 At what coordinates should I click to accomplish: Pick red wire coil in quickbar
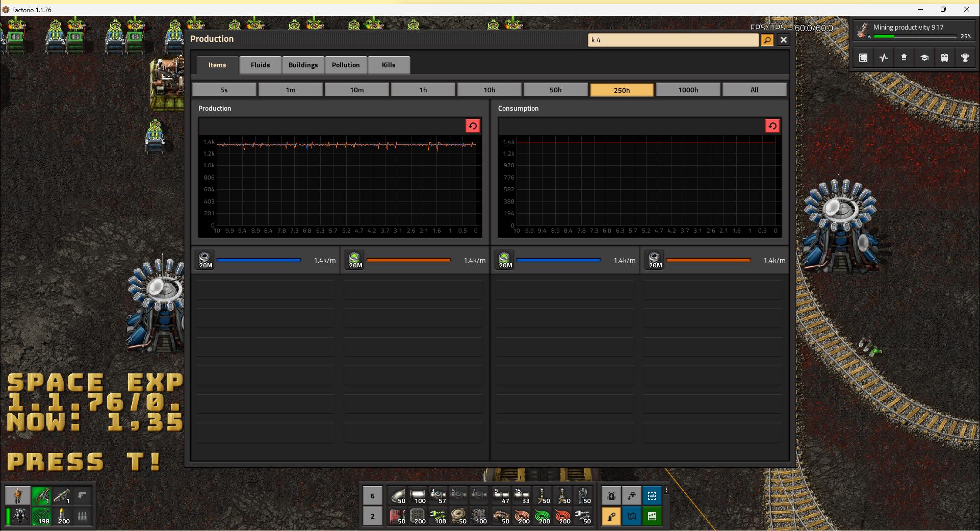[562, 516]
